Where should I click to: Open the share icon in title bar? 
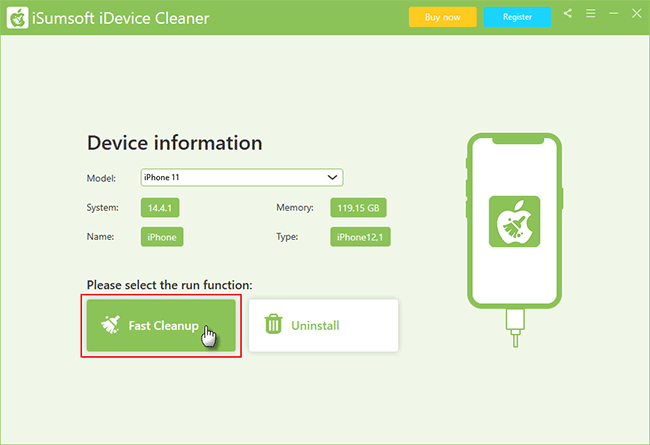click(568, 14)
